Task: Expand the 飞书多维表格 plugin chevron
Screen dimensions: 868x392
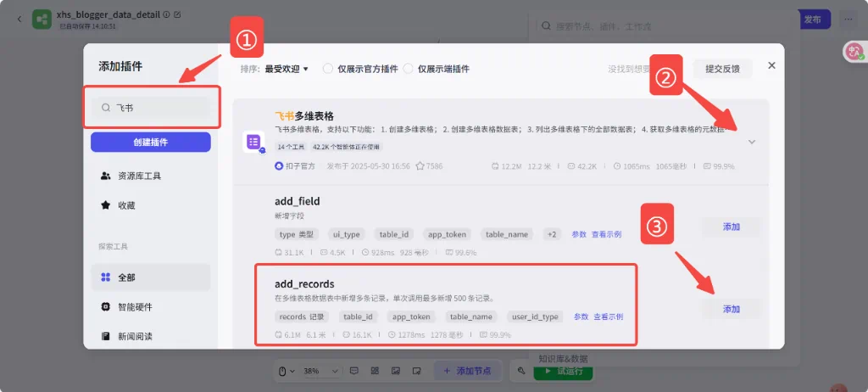Action: point(752,143)
